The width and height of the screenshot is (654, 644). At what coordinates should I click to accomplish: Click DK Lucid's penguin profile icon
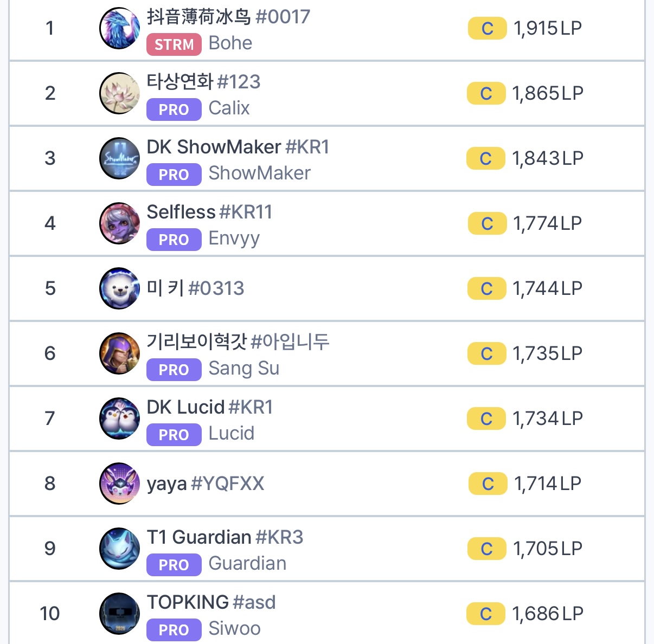pos(120,418)
